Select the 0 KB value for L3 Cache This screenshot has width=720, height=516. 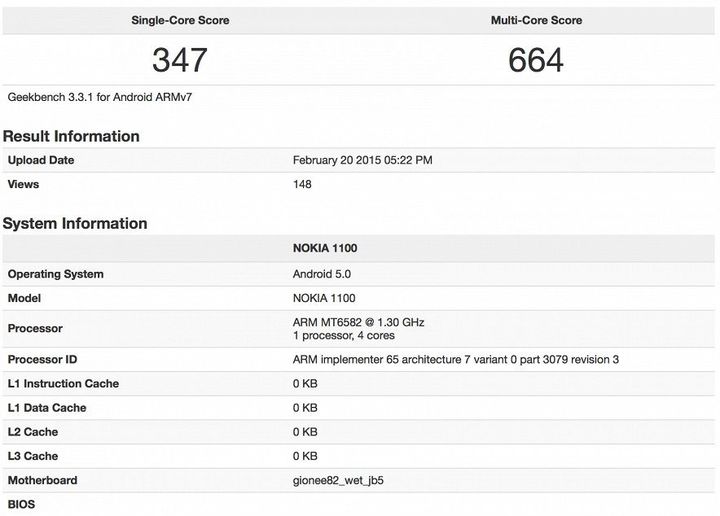[305, 456]
